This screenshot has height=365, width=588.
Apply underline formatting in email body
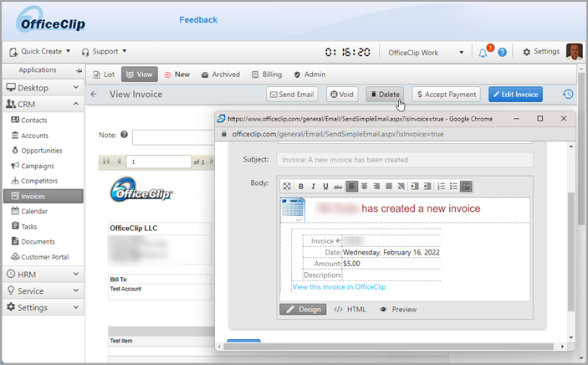pyautogui.click(x=325, y=186)
